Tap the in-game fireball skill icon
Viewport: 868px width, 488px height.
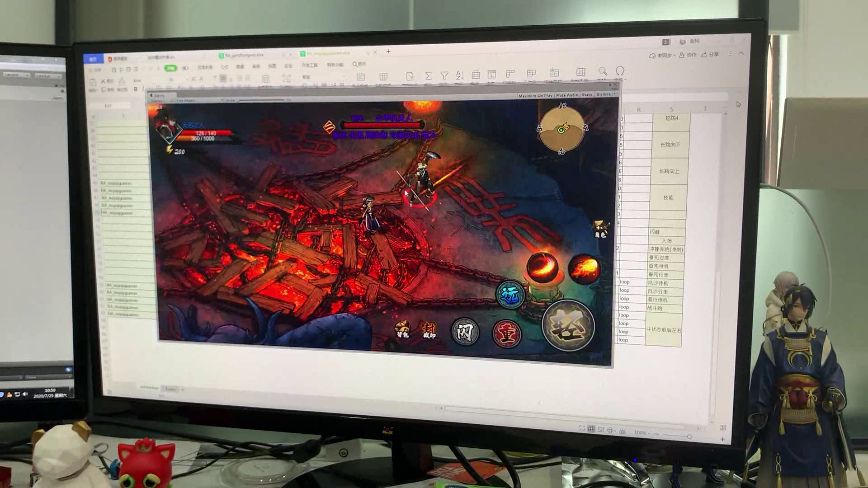[x=584, y=269]
